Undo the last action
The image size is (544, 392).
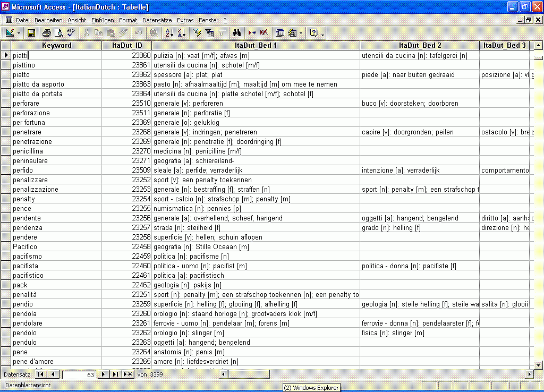click(139, 33)
